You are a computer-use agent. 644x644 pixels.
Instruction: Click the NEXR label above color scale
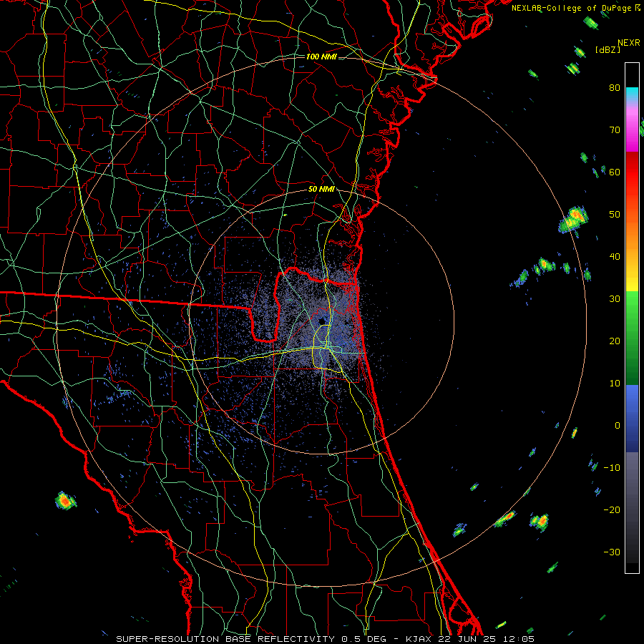pos(628,43)
